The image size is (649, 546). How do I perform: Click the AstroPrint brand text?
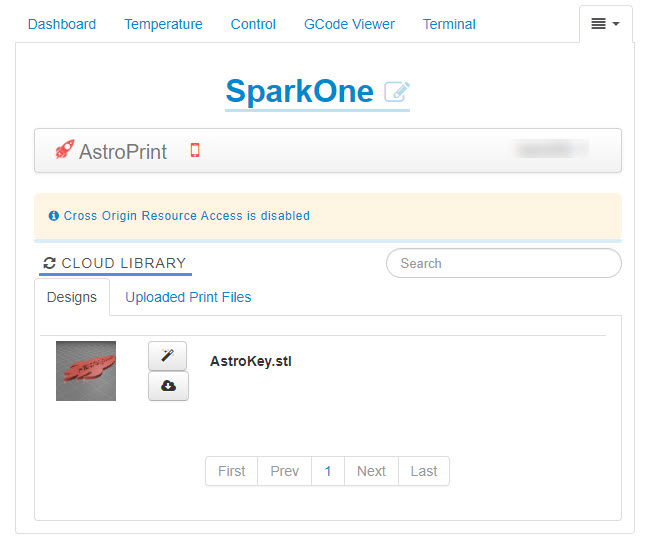[123, 152]
